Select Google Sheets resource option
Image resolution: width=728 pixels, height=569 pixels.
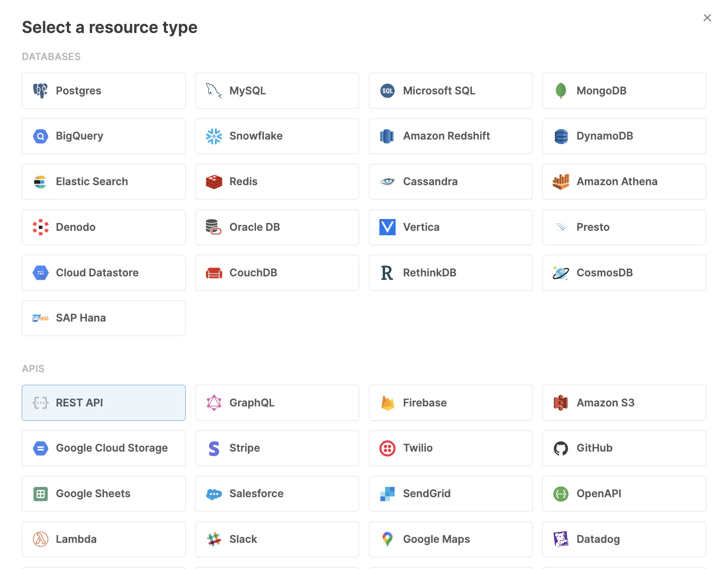pos(103,494)
